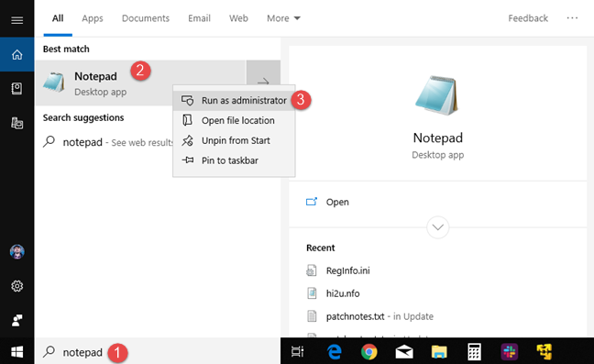
Task: Open the Mail app on the taskbar
Action: (x=404, y=352)
